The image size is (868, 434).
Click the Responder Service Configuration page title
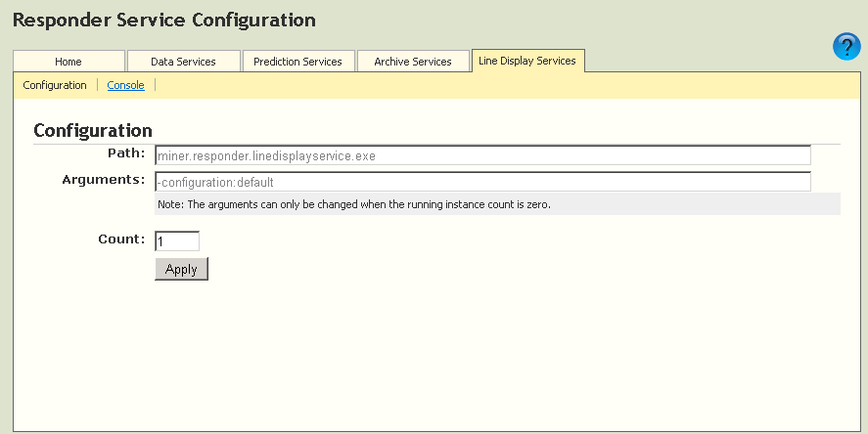[164, 20]
